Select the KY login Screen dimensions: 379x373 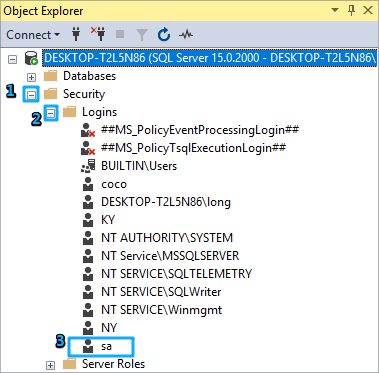click(x=108, y=220)
